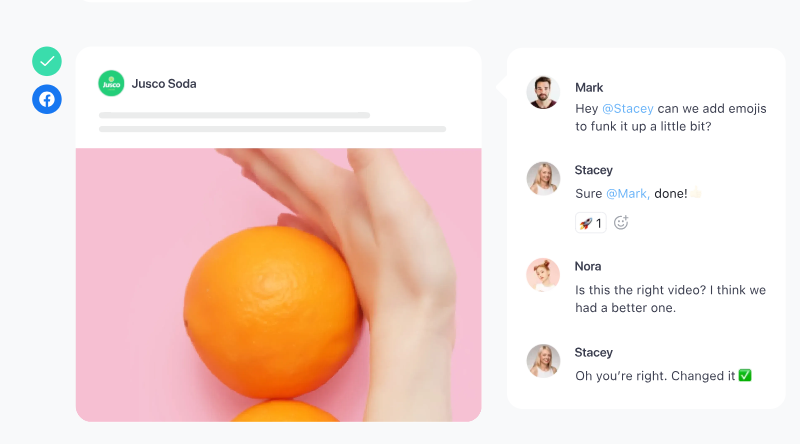
Task: Click the green check emoji in last comment
Action: tap(745, 375)
